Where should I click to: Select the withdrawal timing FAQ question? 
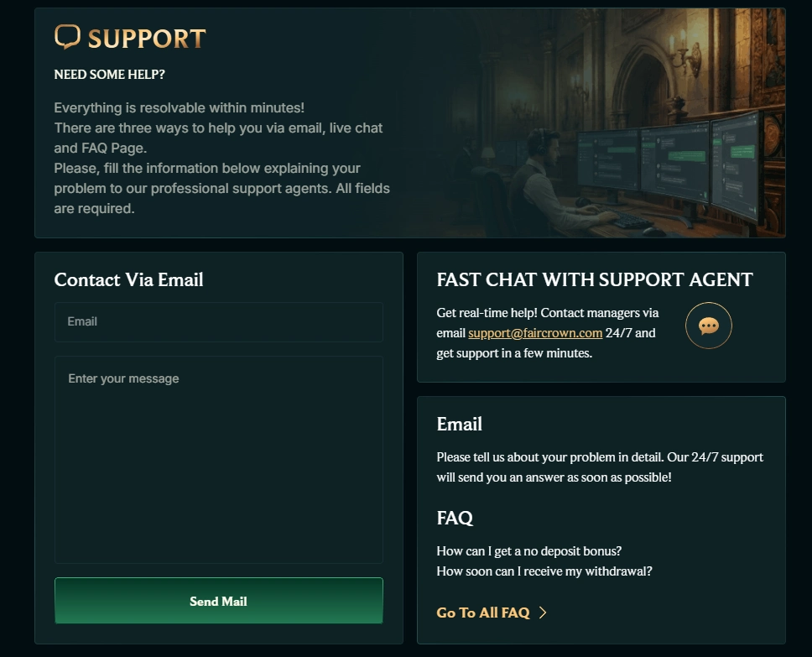[x=544, y=571]
